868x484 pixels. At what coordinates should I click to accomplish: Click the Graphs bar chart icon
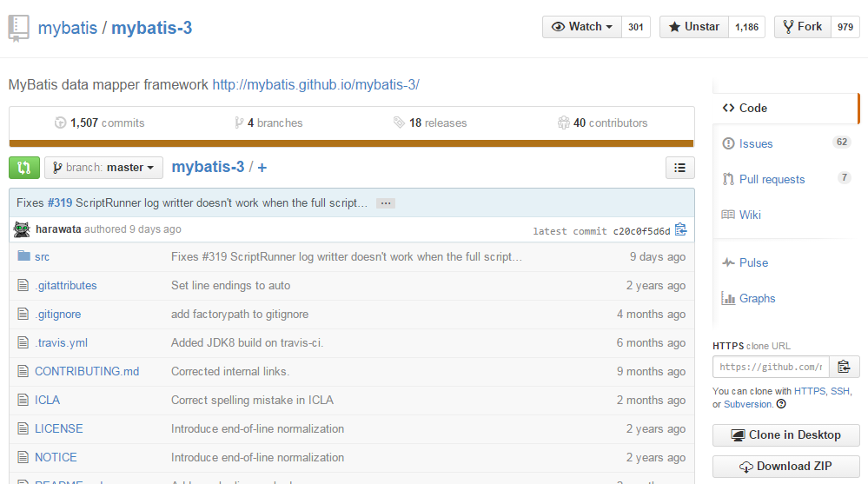pyautogui.click(x=728, y=299)
